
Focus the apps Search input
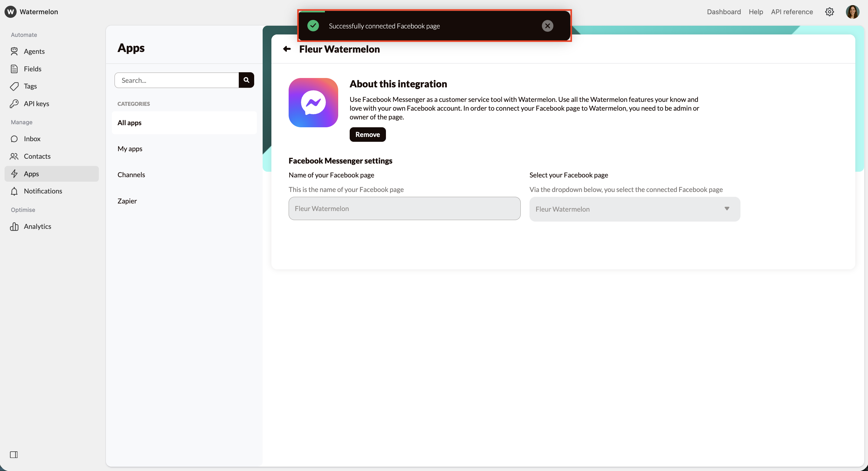pos(177,80)
